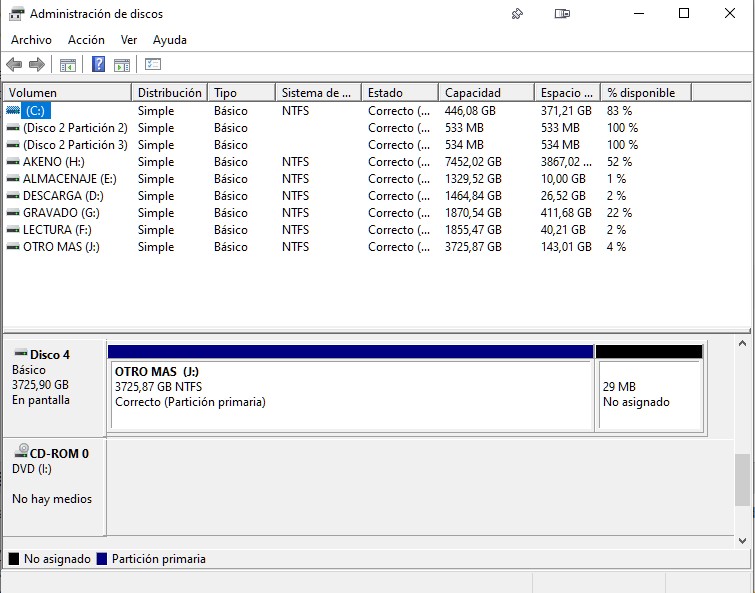Screen dimensions: 755x593
Task: Sort by Sistema de... column header
Action: [x=319, y=92]
